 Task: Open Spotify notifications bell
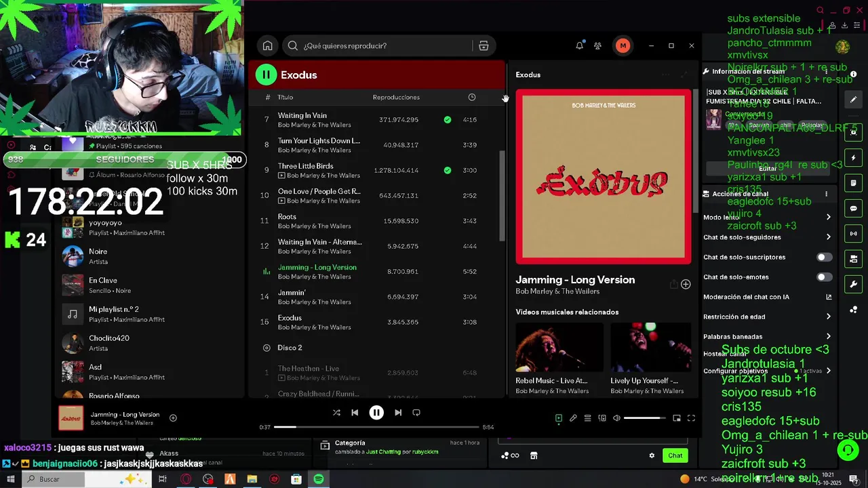pos(579,46)
